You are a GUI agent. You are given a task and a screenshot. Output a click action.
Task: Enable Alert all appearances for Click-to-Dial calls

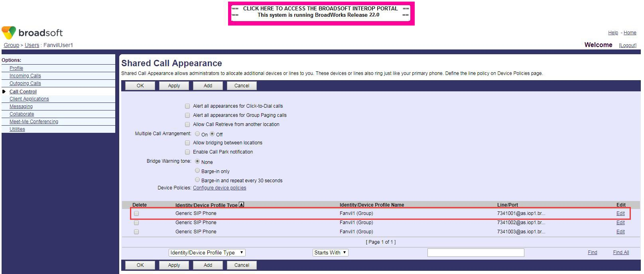click(187, 106)
